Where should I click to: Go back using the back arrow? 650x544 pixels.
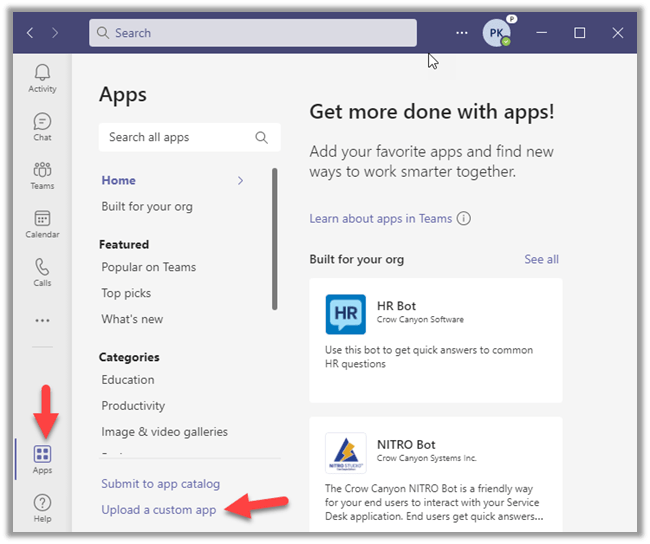(x=30, y=33)
